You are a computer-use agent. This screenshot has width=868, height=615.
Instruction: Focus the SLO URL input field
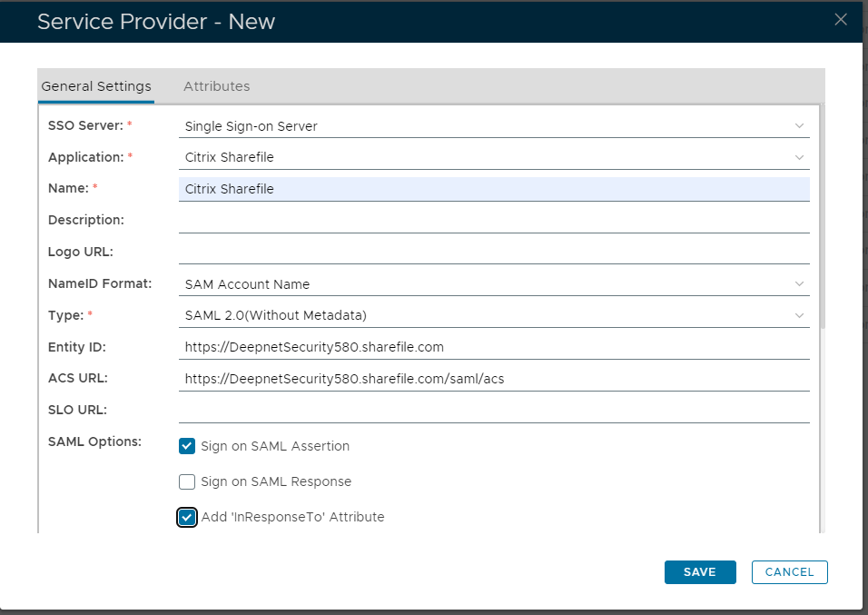[494, 410]
